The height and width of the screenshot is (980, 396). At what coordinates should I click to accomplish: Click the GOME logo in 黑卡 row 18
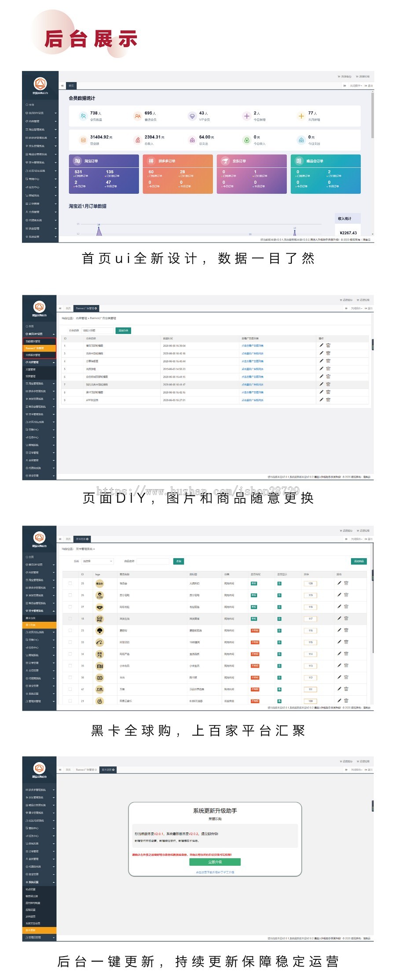[x=100, y=619]
